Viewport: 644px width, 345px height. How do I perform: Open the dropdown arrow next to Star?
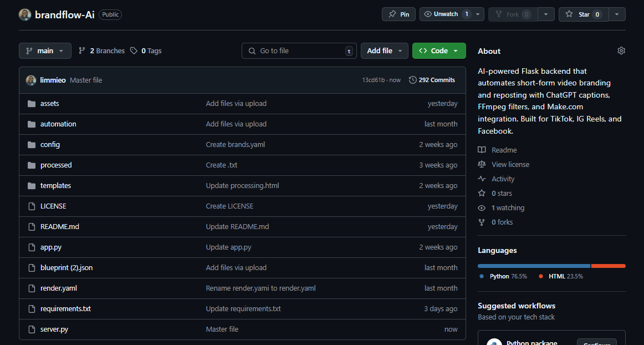point(617,14)
